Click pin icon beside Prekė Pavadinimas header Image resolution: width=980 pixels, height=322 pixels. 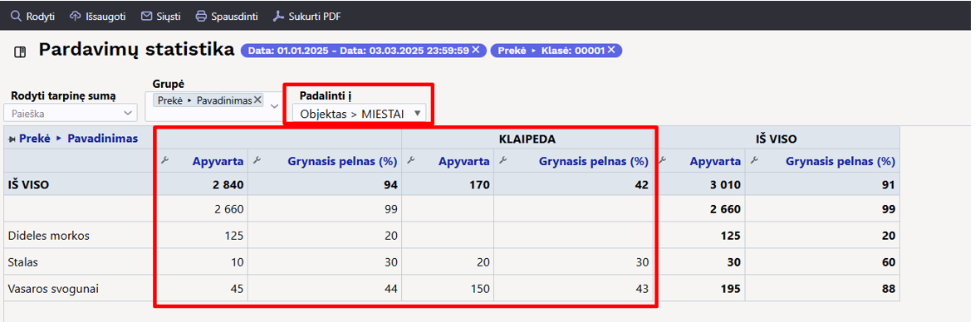(12, 139)
